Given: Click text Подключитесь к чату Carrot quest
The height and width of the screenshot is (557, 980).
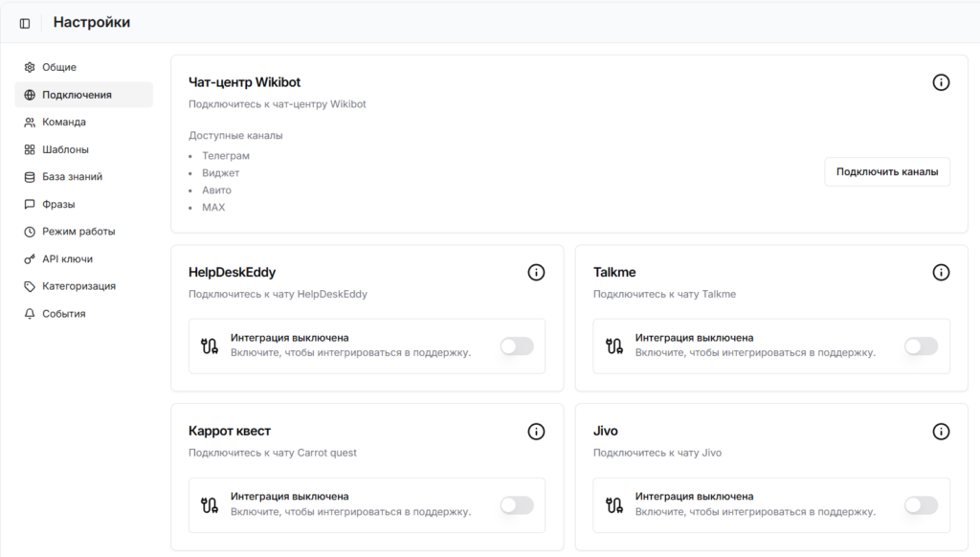Looking at the screenshot, I should point(273,453).
